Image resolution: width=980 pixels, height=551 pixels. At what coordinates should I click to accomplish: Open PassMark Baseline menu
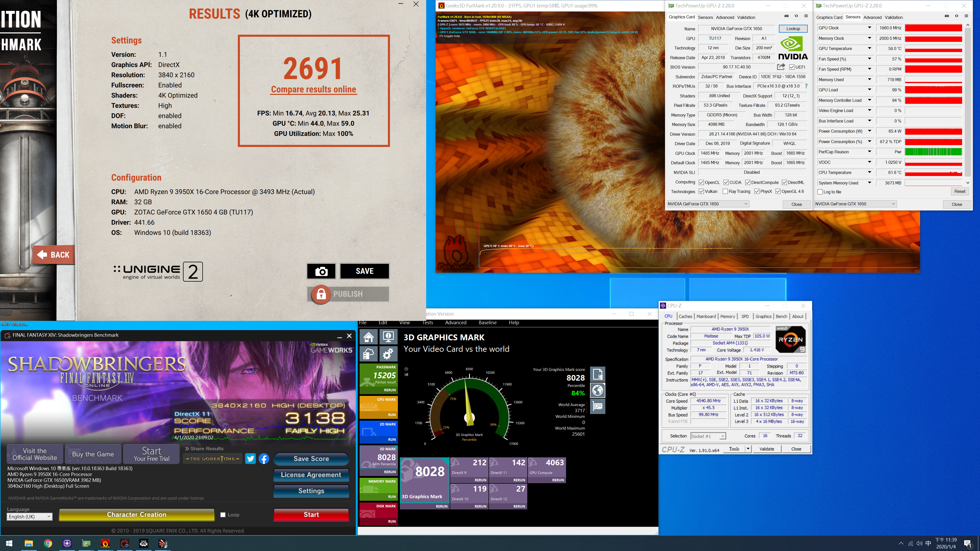[x=487, y=322]
